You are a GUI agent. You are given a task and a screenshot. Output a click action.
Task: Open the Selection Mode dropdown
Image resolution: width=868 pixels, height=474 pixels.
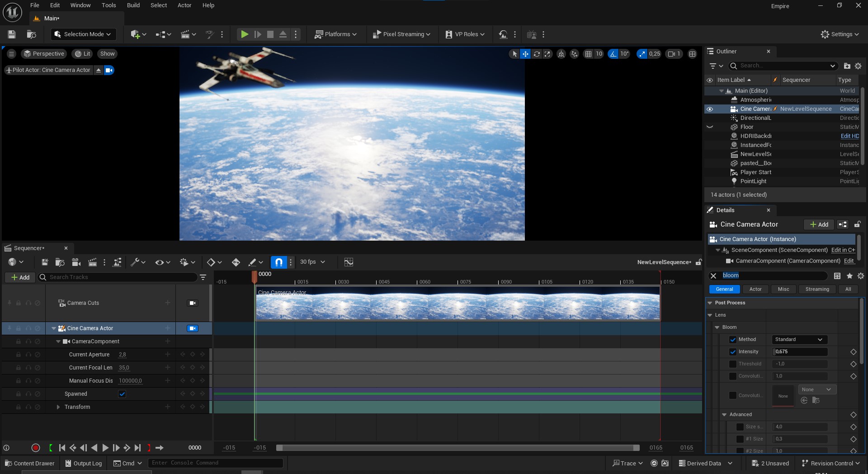[x=83, y=34]
